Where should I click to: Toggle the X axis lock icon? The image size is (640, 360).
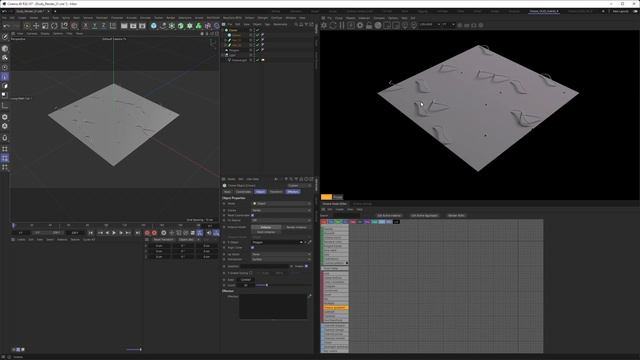pyautogui.click(x=85, y=26)
